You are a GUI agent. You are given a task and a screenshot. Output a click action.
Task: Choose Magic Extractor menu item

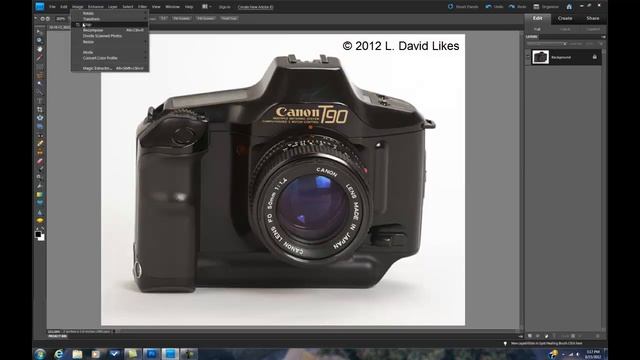pos(110,68)
